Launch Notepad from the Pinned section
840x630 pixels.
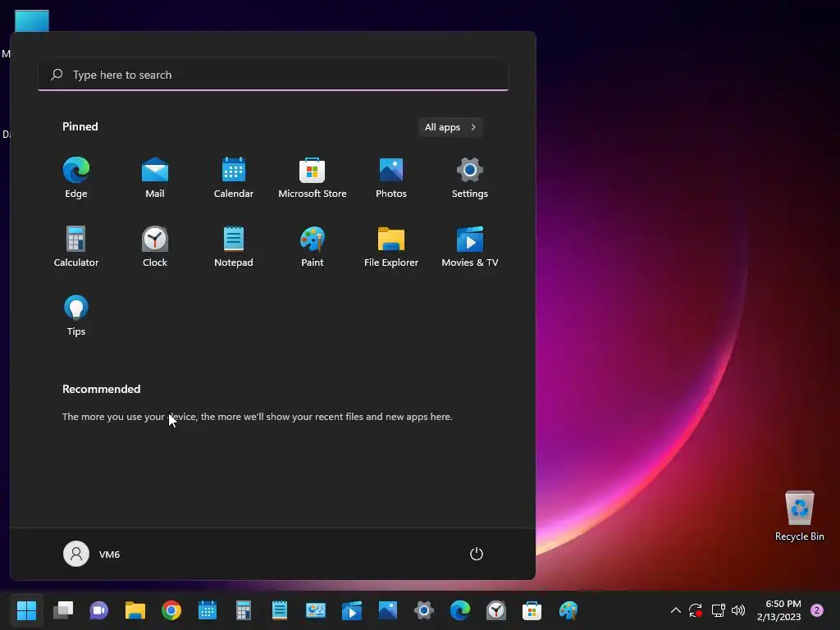(234, 246)
